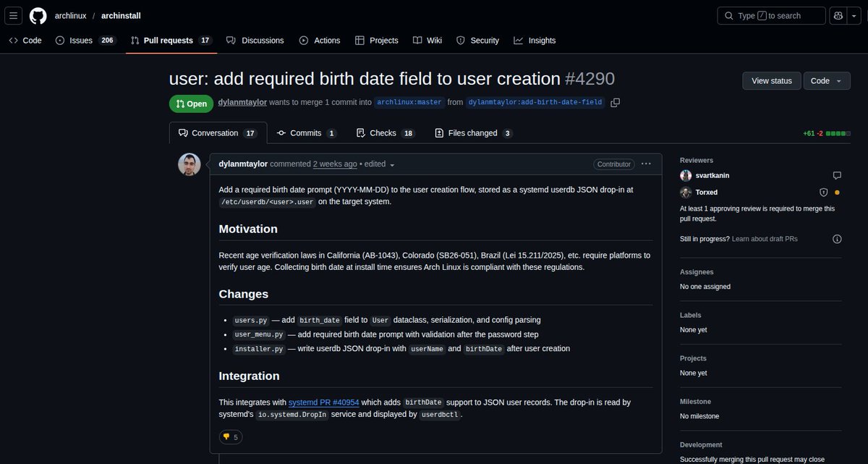Switch to the Files changed tab
The height and width of the screenshot is (464, 868).
[474, 133]
